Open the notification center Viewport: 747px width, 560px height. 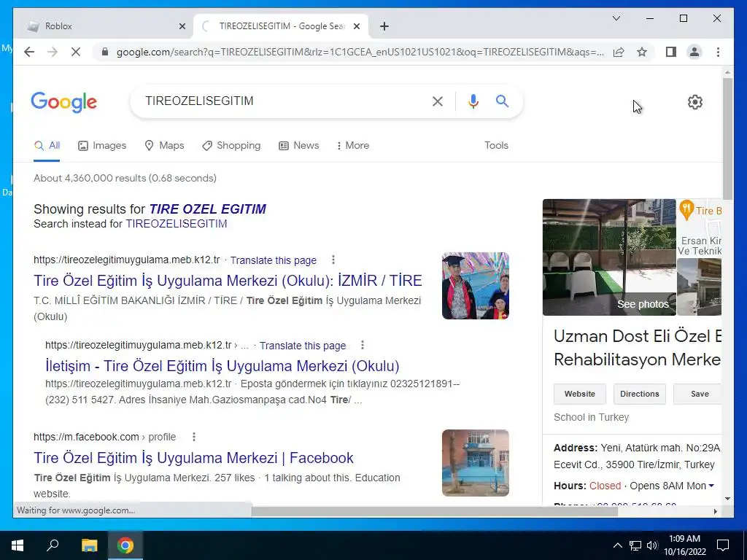[723, 545]
